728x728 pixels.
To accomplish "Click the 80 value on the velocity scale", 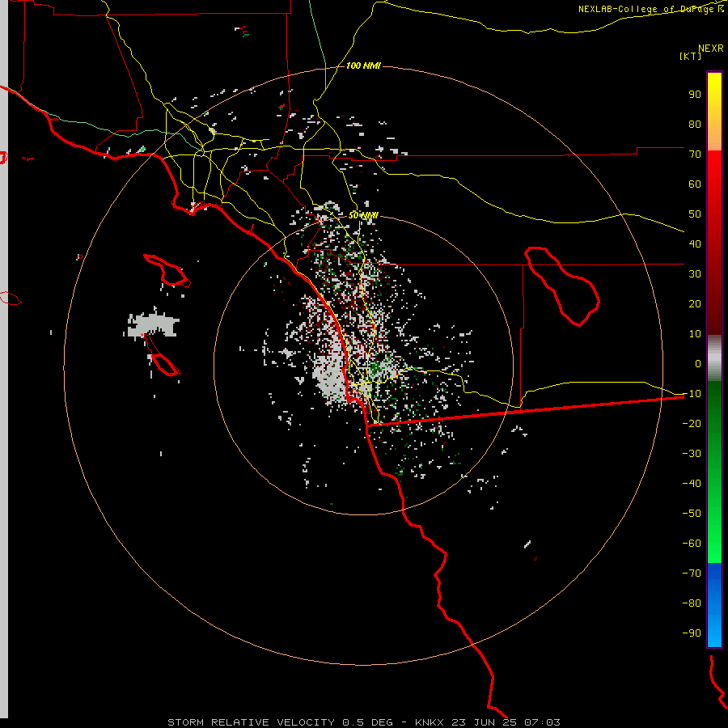I will click(695, 124).
